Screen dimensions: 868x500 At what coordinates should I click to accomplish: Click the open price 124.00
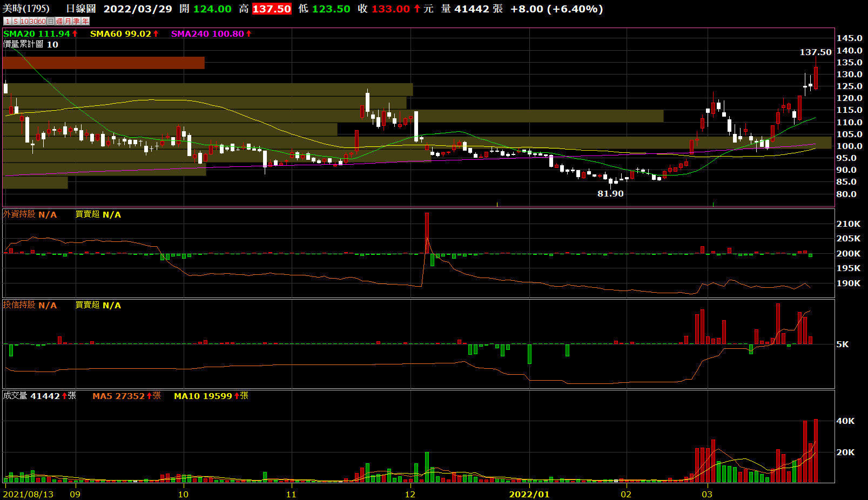click(x=212, y=9)
